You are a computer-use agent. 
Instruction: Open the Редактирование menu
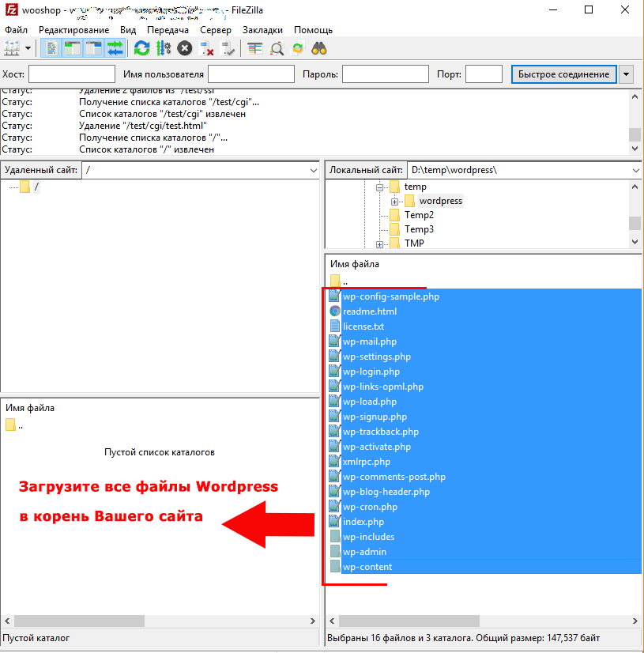73,30
